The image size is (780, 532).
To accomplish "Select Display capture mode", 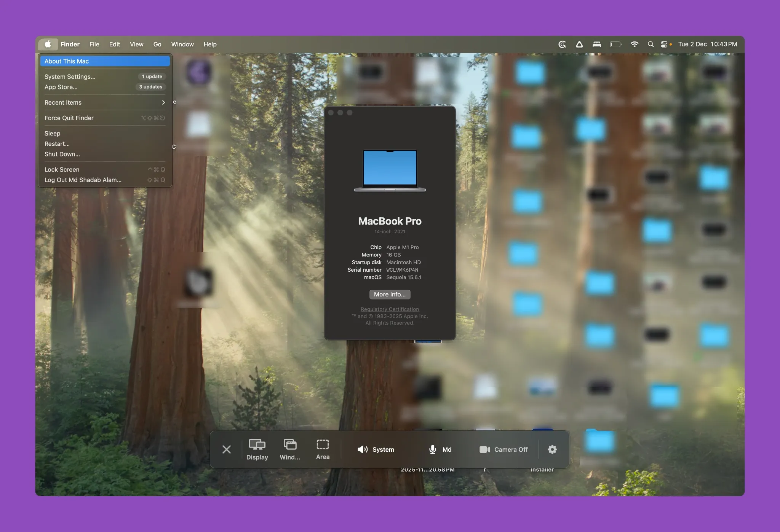I will (x=257, y=449).
